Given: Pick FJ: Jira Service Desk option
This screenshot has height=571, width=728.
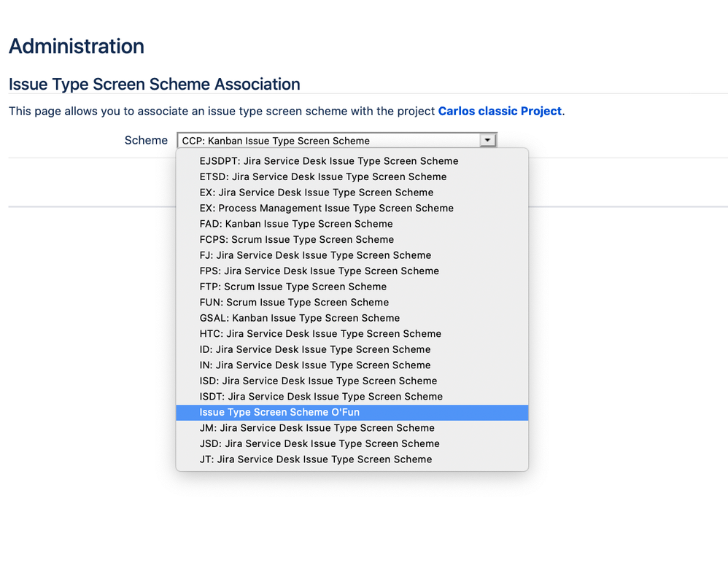Looking at the screenshot, I should click(352, 255).
